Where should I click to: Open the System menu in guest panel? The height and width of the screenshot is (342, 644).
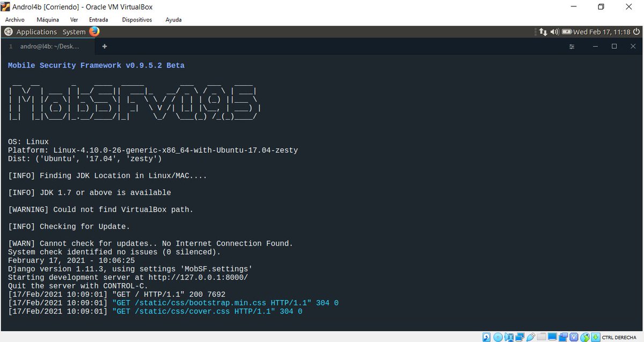pyautogui.click(x=74, y=32)
